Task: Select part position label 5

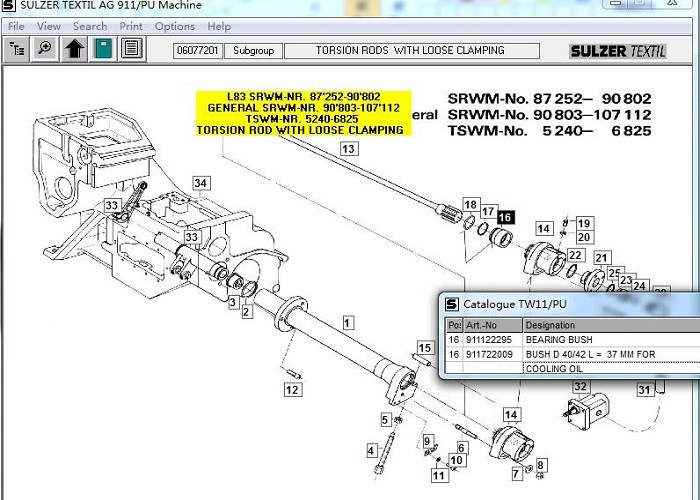Action: pyautogui.click(x=386, y=420)
